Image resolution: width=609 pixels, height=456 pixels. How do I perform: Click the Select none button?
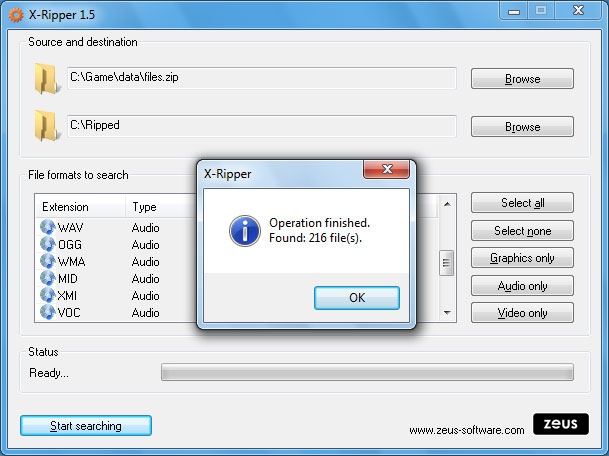(x=522, y=231)
